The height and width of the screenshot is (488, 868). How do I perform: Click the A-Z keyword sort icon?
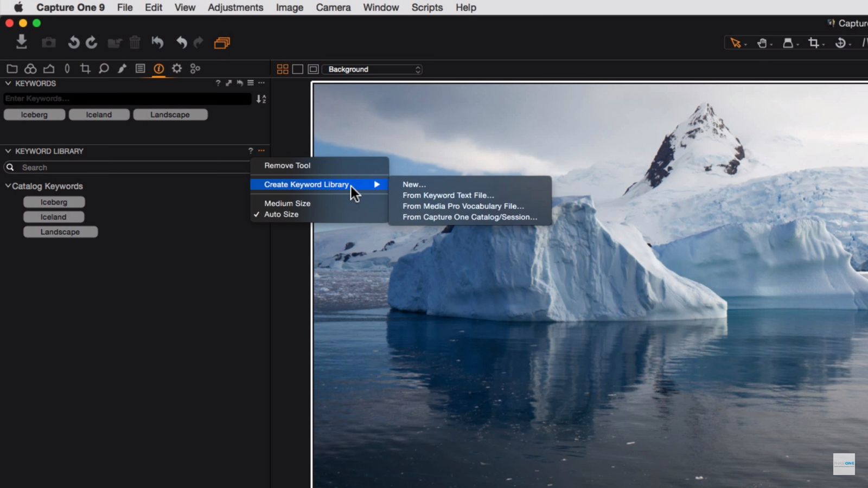click(261, 99)
